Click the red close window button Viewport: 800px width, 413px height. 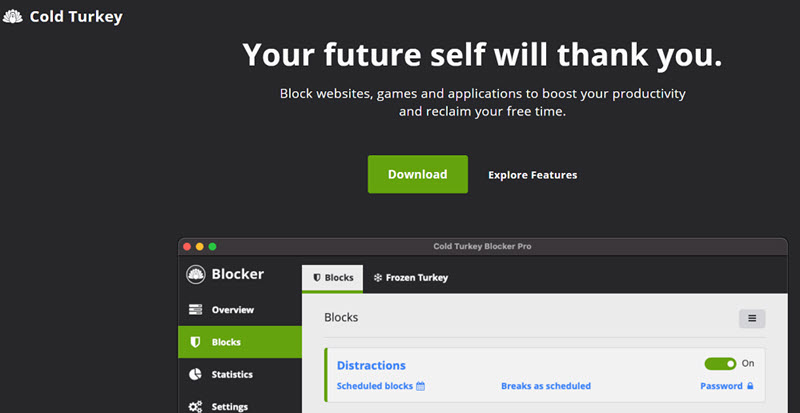coord(187,247)
